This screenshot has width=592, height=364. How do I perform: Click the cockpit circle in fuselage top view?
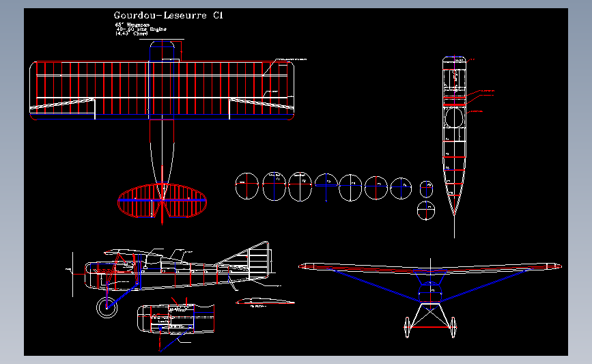(x=454, y=117)
